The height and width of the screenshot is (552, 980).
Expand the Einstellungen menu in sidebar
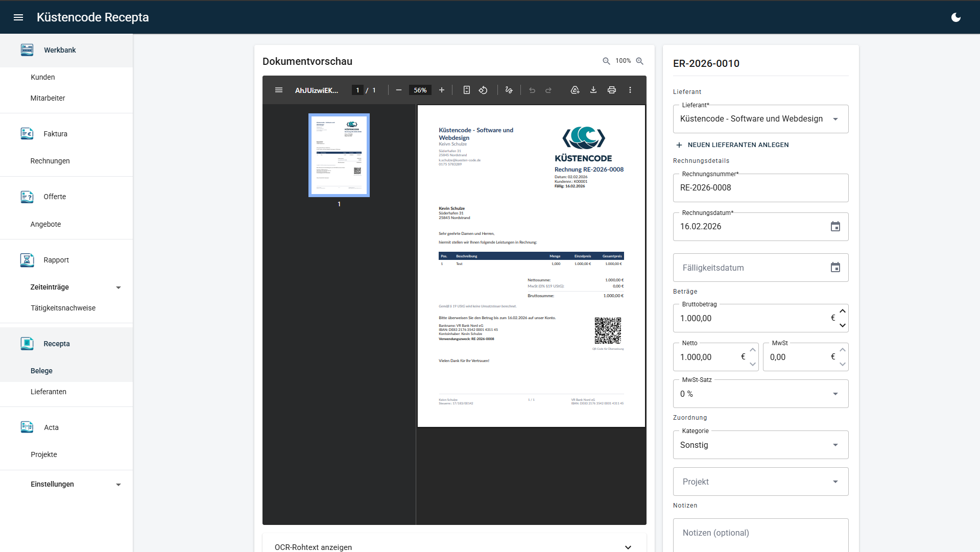pyautogui.click(x=118, y=485)
